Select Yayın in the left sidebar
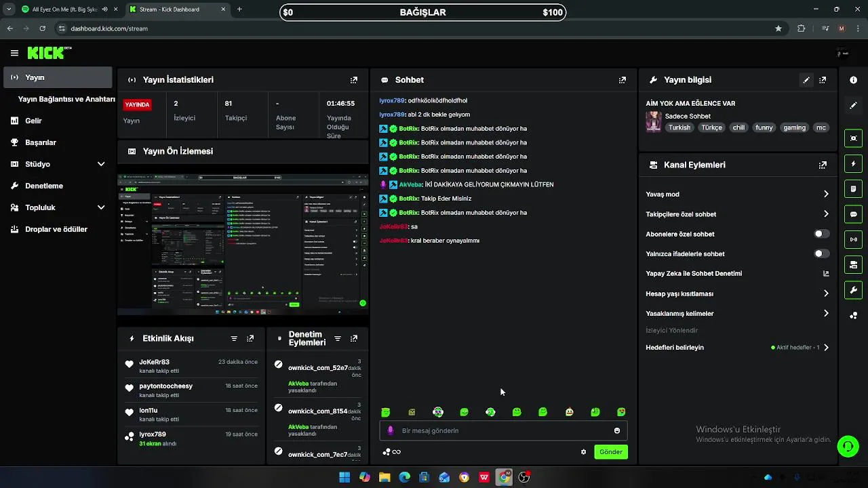Screen dimensions: 868x488 [x=58, y=77]
